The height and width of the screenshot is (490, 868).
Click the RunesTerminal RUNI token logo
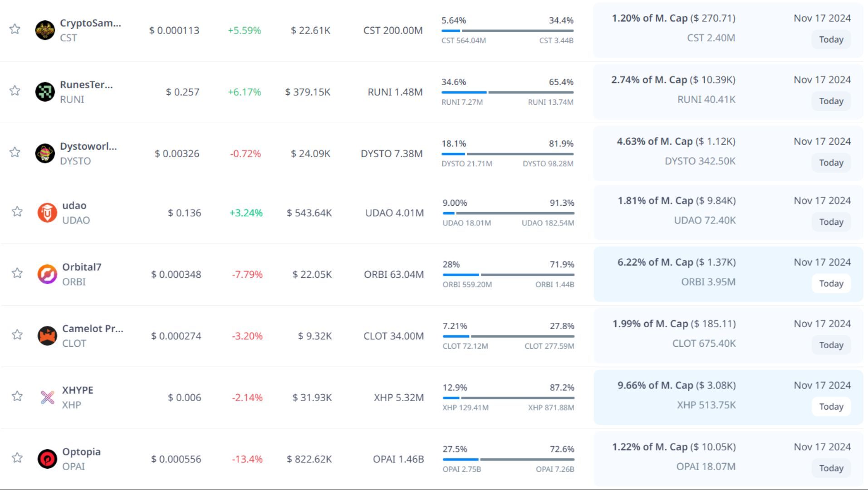click(45, 92)
